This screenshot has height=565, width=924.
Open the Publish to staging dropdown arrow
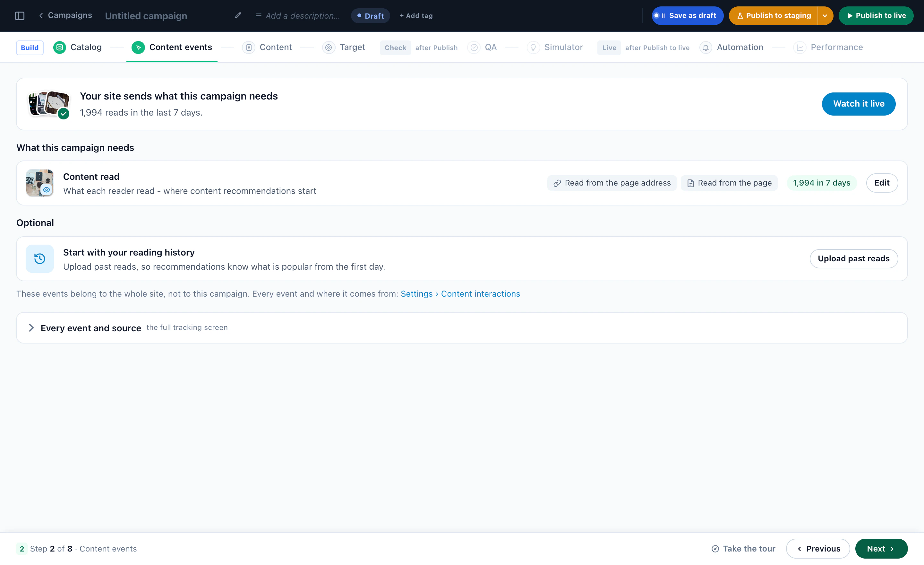coord(825,16)
